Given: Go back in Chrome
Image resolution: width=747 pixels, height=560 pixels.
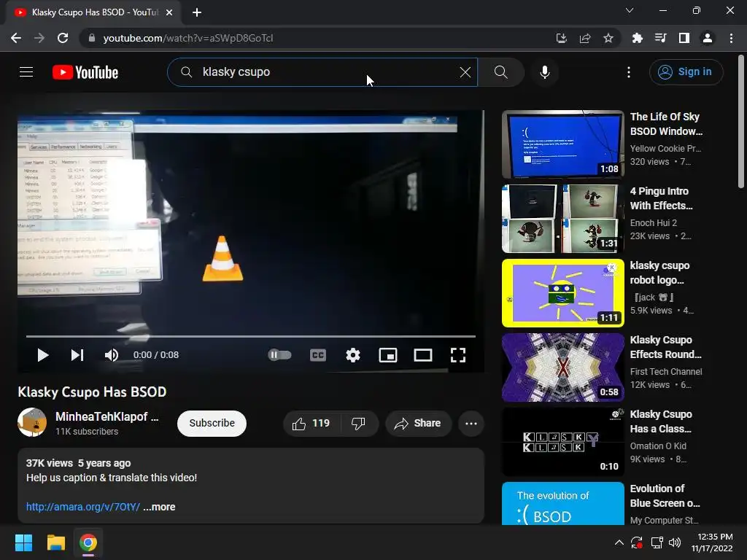Looking at the screenshot, I should pos(16,38).
